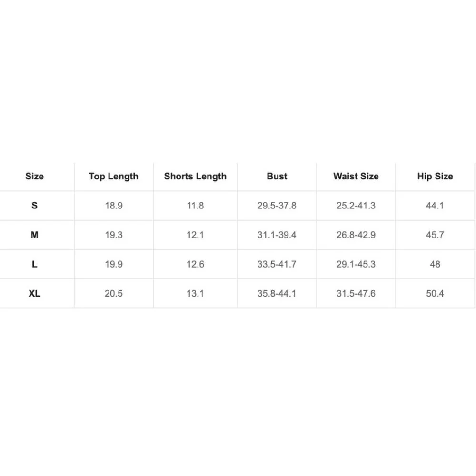Click the Hip Size column header
476x476 pixels.
[x=435, y=177]
